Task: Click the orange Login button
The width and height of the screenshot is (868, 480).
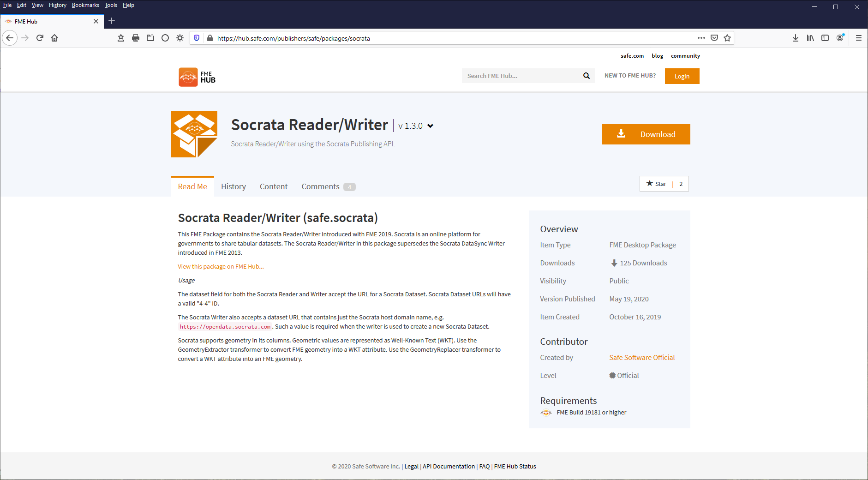Action: point(682,76)
